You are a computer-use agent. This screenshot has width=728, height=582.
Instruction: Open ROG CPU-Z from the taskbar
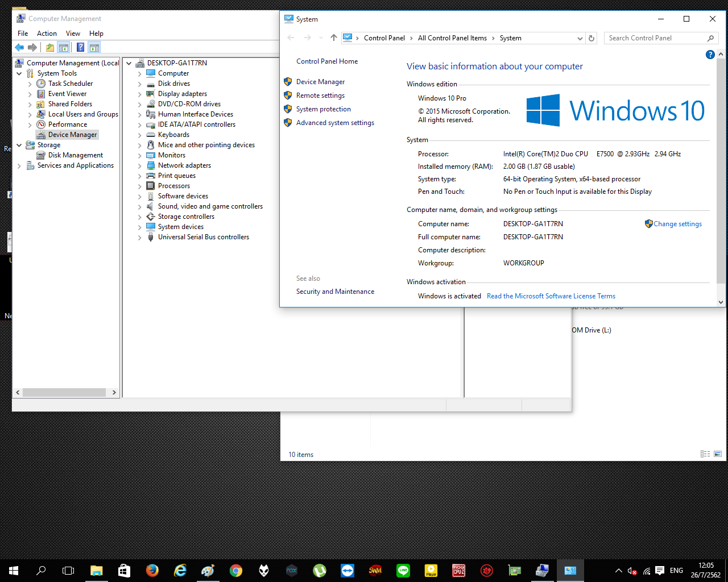click(x=459, y=571)
